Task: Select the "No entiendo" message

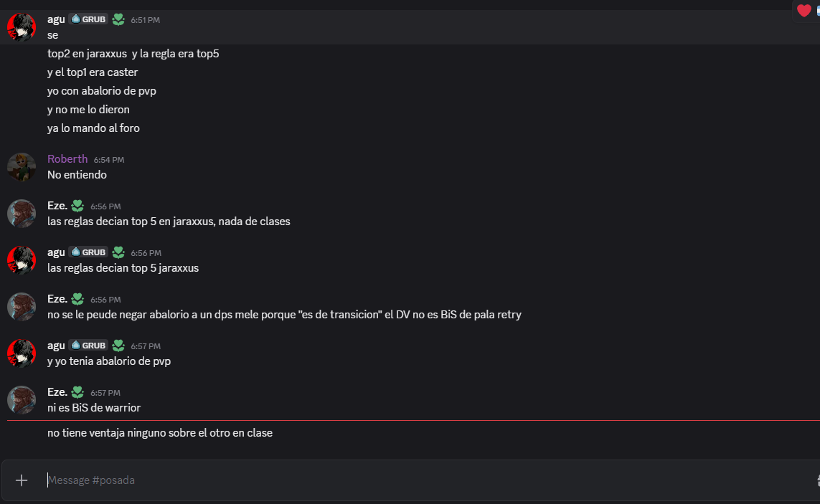Action: tap(77, 175)
